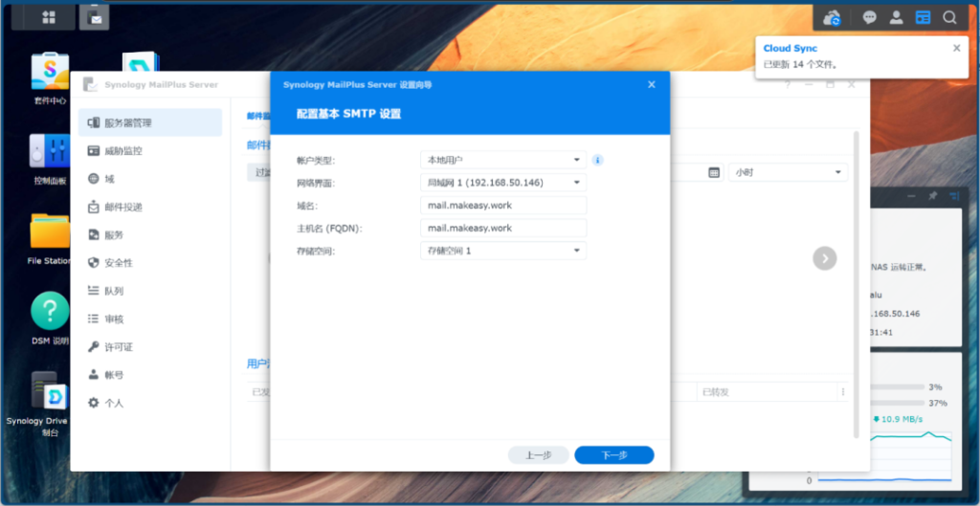980x506 pixels.
Task: Open the DSM main menu grid icon
Action: (49, 17)
